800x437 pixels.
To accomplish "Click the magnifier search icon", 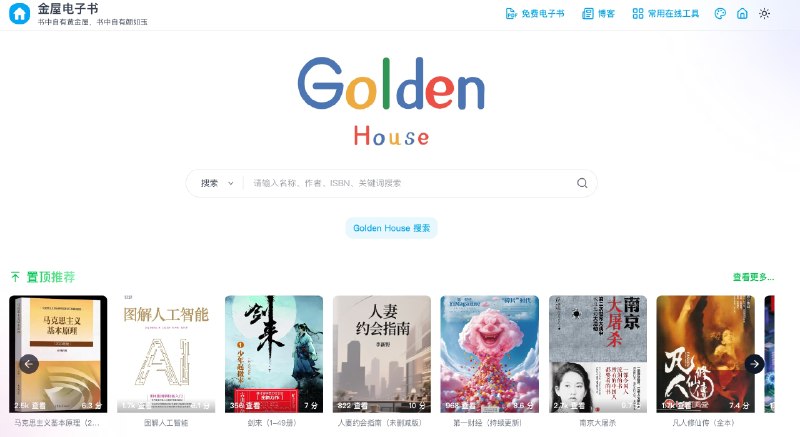I will [582, 183].
